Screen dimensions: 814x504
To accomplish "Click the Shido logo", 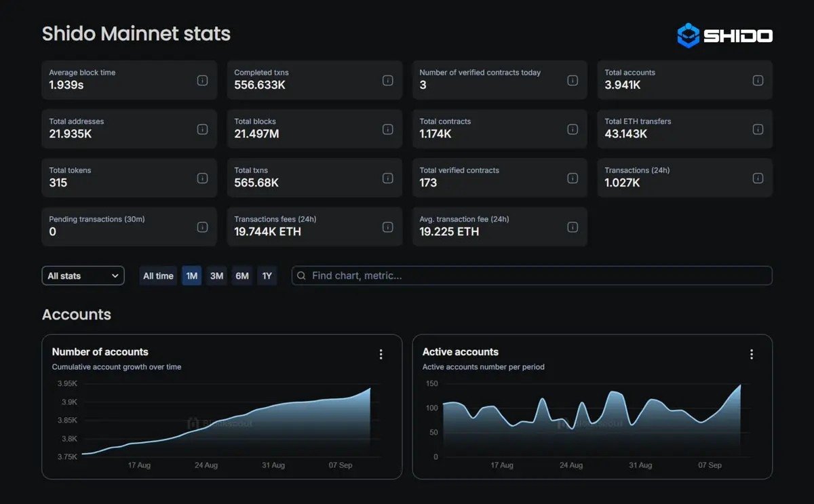I will (x=724, y=35).
